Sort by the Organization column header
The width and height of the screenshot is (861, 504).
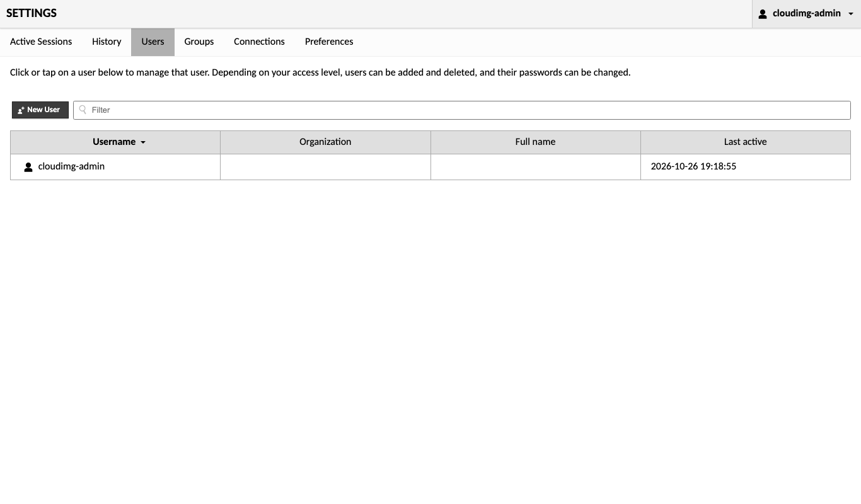click(325, 142)
